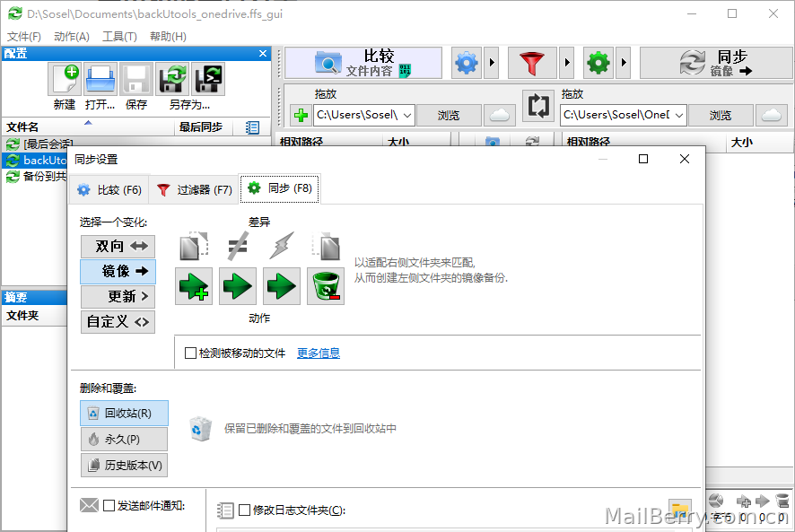This screenshot has width=795, height=532.
Task: Close the 配置 panel
Action: [x=263, y=53]
